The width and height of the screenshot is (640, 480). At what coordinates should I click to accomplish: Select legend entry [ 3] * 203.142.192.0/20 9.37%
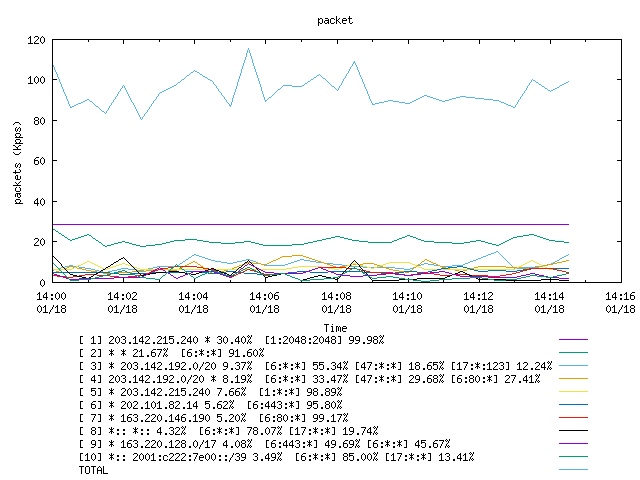pyautogui.click(x=316, y=366)
